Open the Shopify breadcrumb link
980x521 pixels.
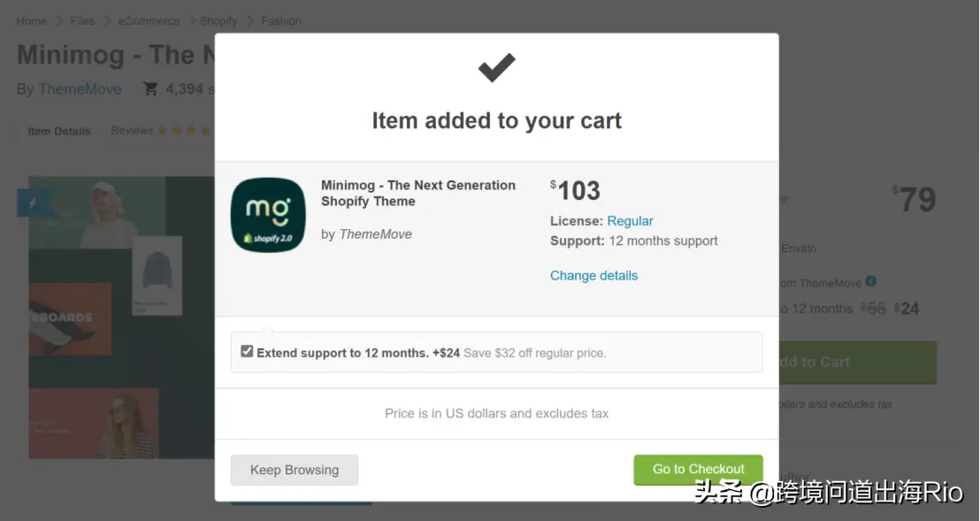(x=218, y=20)
